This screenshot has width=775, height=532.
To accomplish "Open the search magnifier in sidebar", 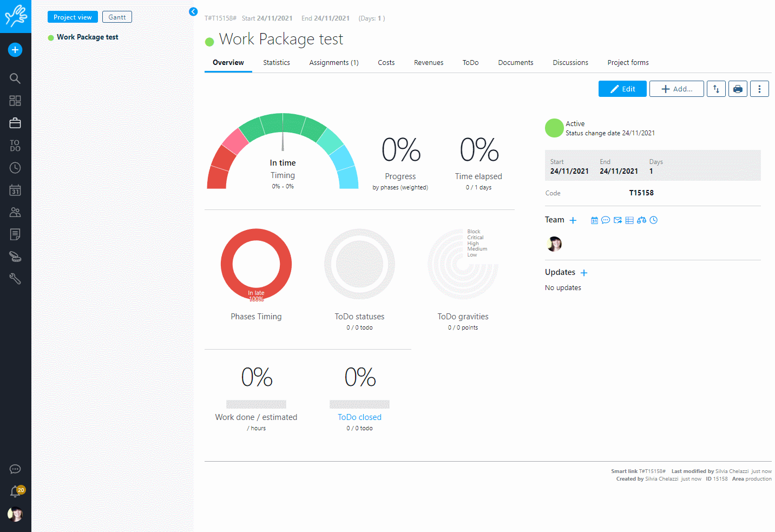I will tap(15, 78).
